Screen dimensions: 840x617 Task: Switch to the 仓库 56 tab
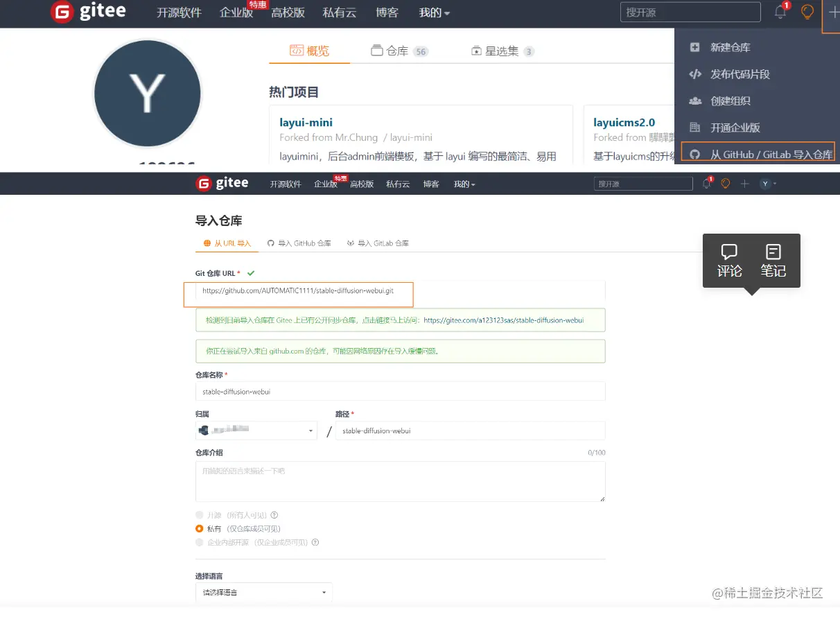coord(399,51)
